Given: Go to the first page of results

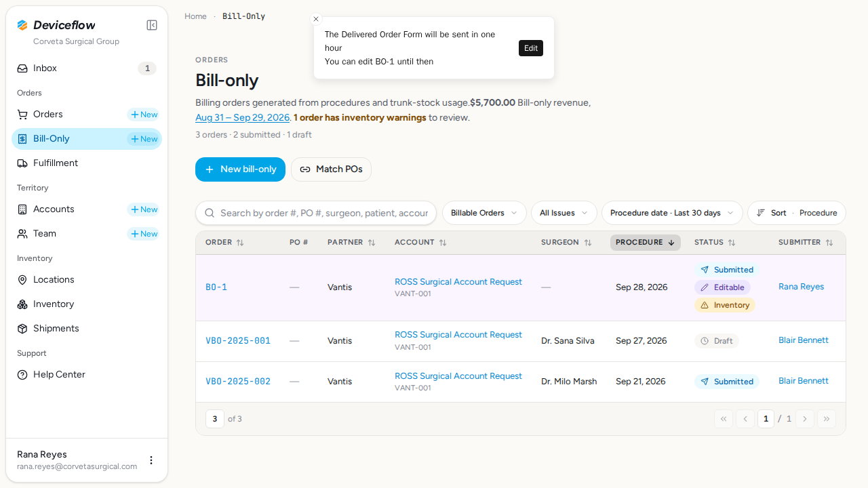Looking at the screenshot, I should coord(724,419).
